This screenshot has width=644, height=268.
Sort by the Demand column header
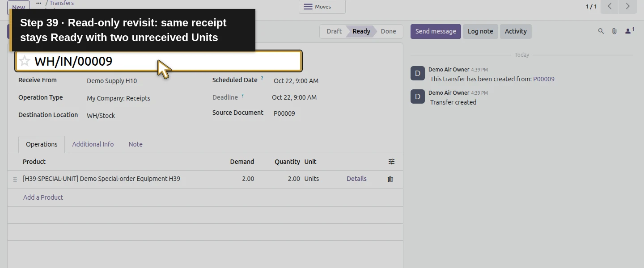point(242,162)
